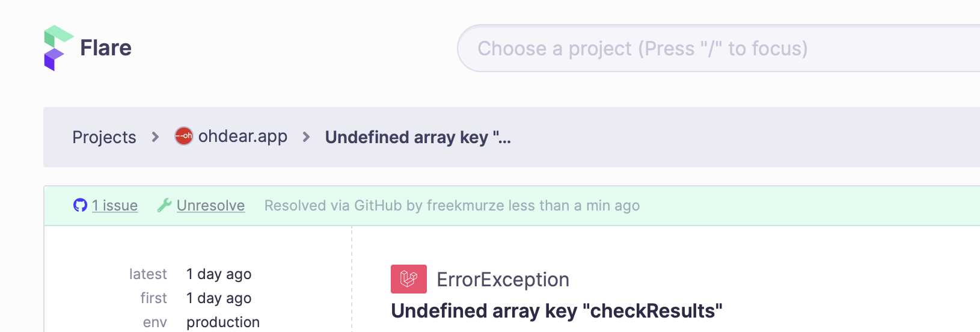
Task: Click the latest 1 day ago value
Action: [219, 274]
